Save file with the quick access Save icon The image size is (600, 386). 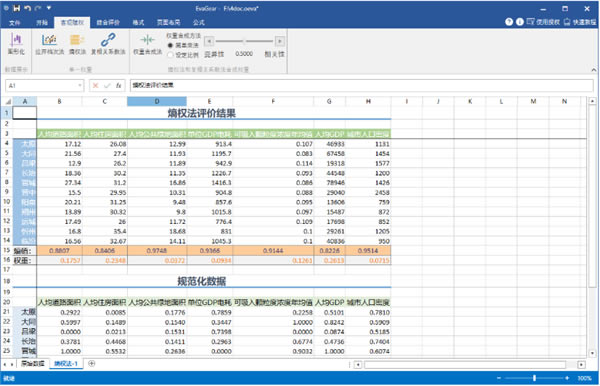coord(16,8)
